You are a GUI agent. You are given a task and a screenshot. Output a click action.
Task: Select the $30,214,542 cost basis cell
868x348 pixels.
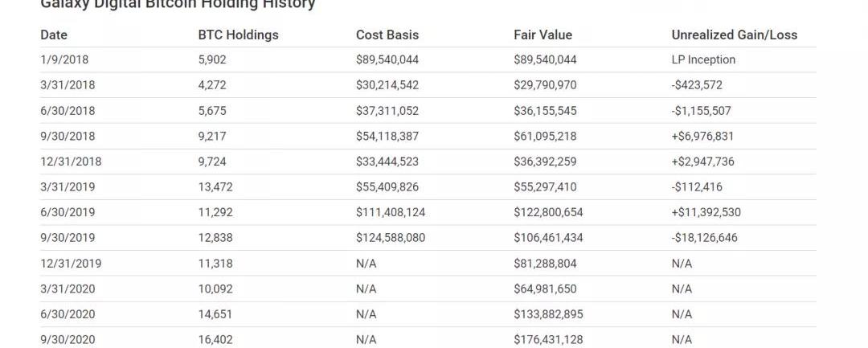click(387, 85)
